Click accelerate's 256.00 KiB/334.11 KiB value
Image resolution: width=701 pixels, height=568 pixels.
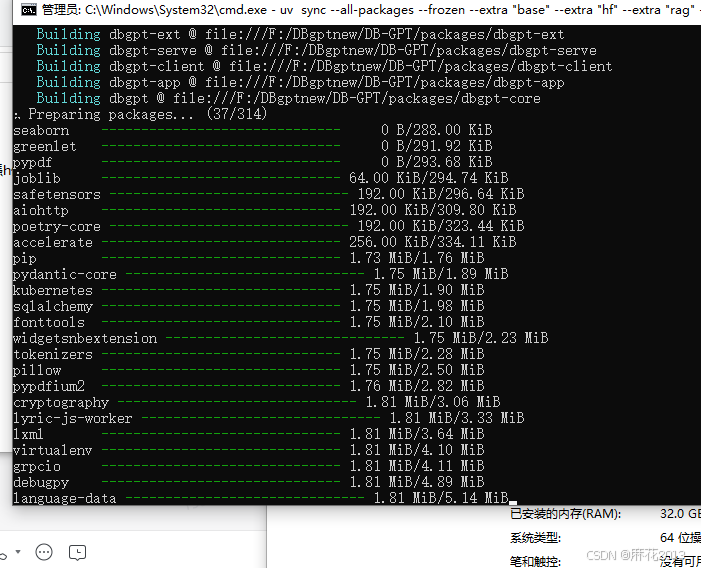(x=432, y=242)
